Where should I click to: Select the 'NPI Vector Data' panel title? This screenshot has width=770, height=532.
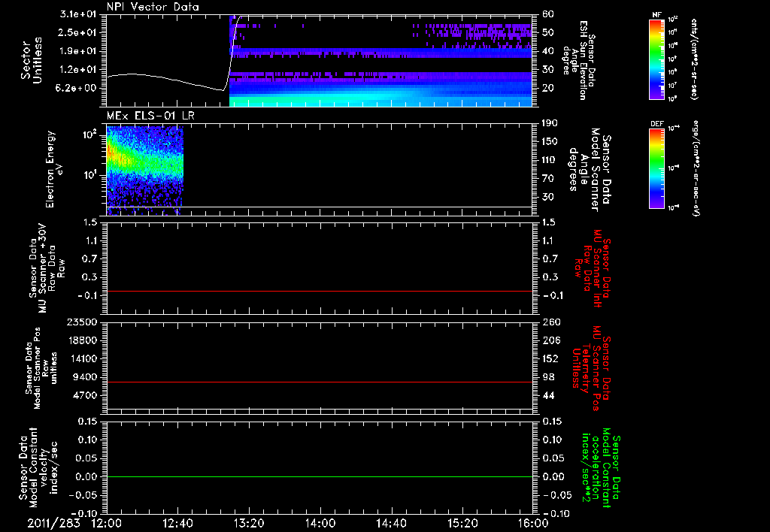(153, 7)
